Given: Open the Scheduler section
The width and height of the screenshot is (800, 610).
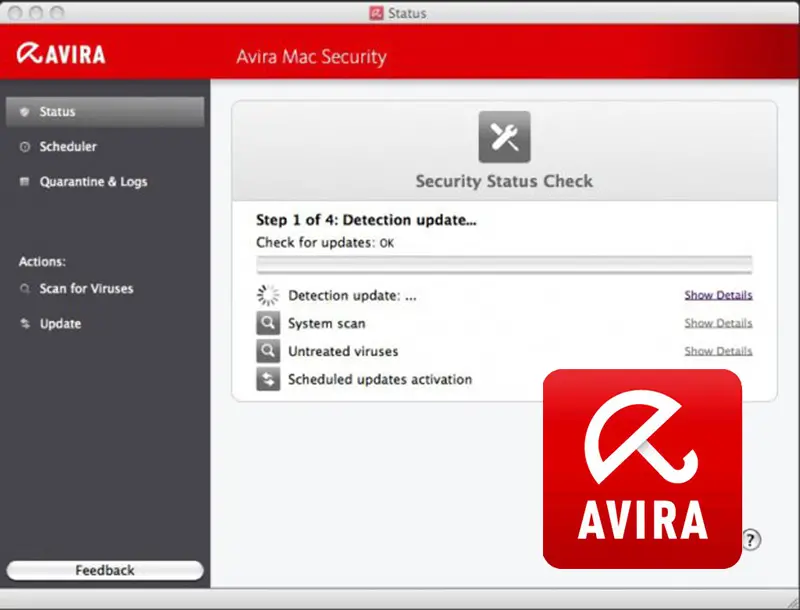Looking at the screenshot, I should [68, 147].
